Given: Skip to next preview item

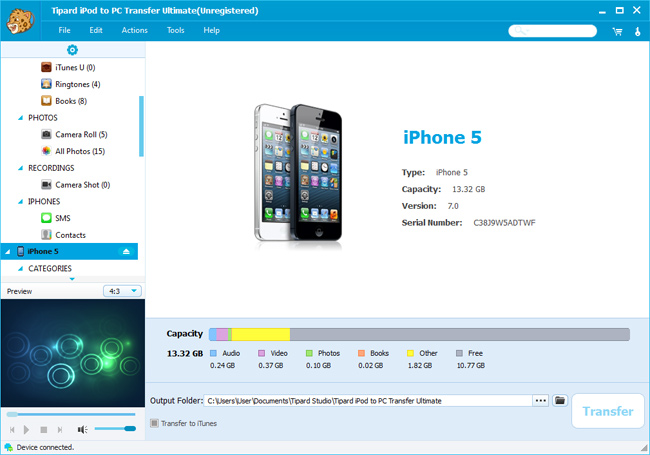Looking at the screenshot, I should [x=60, y=430].
